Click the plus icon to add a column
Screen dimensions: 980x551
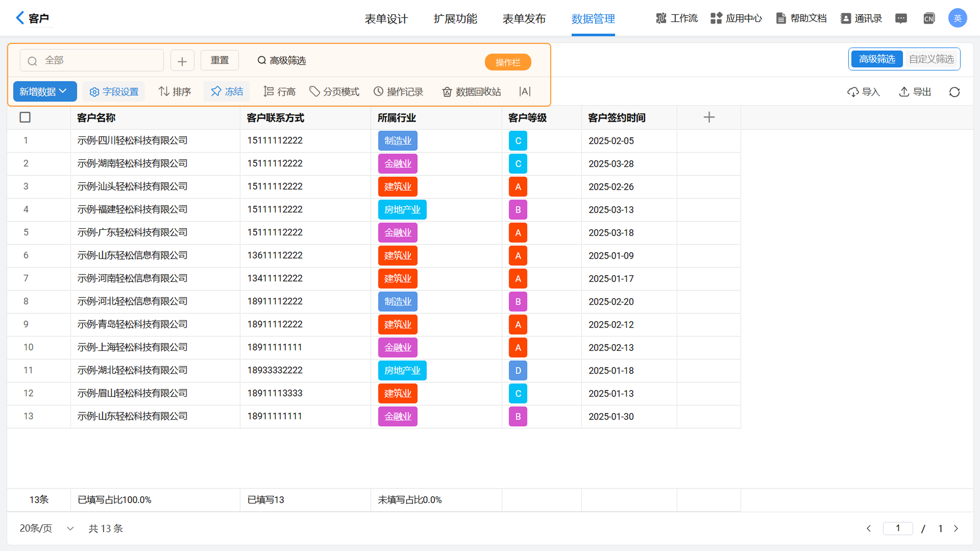click(708, 117)
